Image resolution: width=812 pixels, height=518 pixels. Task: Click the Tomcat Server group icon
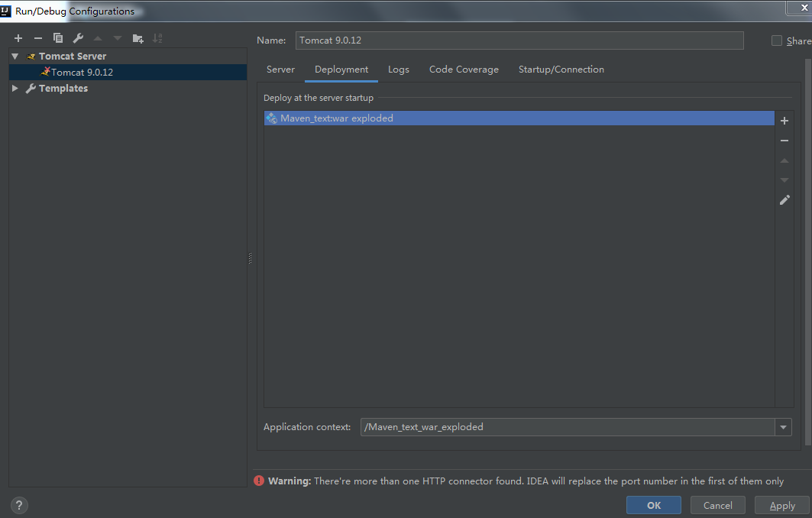pos(31,57)
